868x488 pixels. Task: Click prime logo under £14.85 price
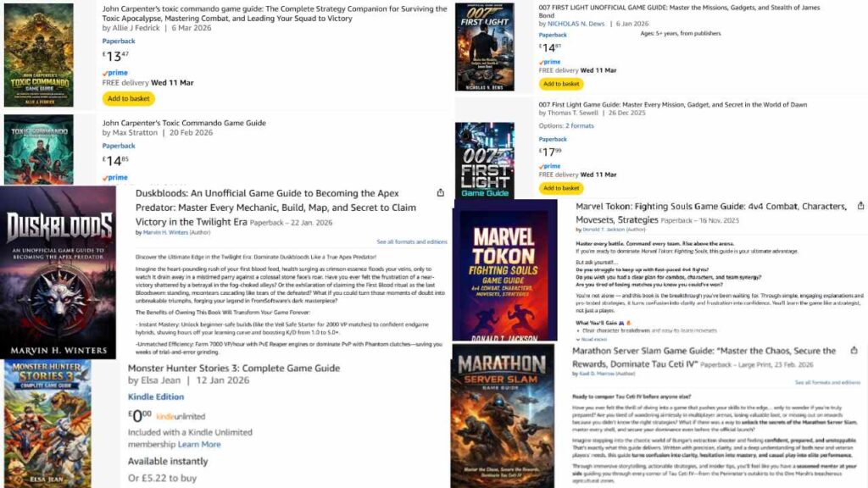(x=115, y=178)
